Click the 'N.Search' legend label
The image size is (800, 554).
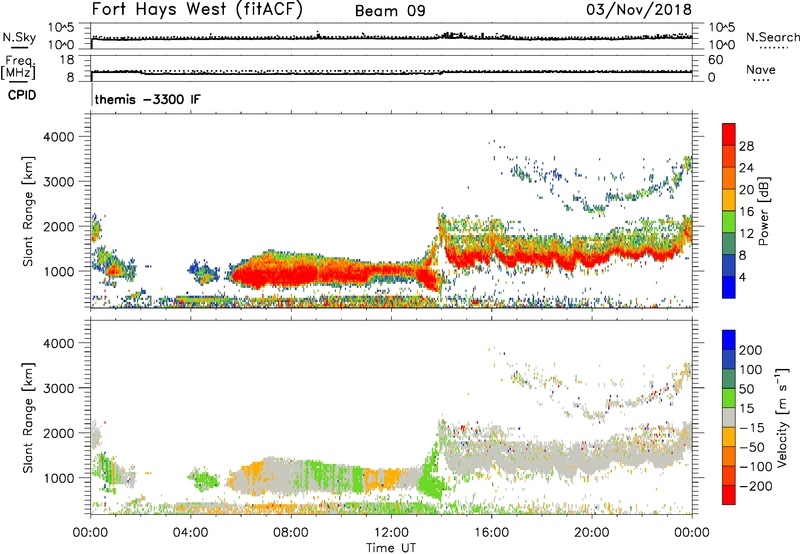pos(772,37)
